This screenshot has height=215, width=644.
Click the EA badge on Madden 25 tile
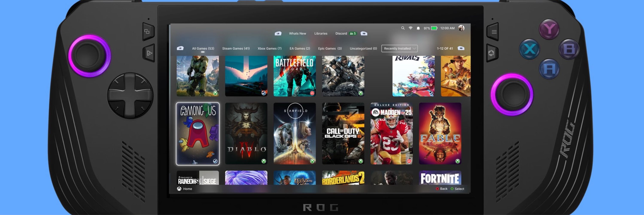coord(409,161)
